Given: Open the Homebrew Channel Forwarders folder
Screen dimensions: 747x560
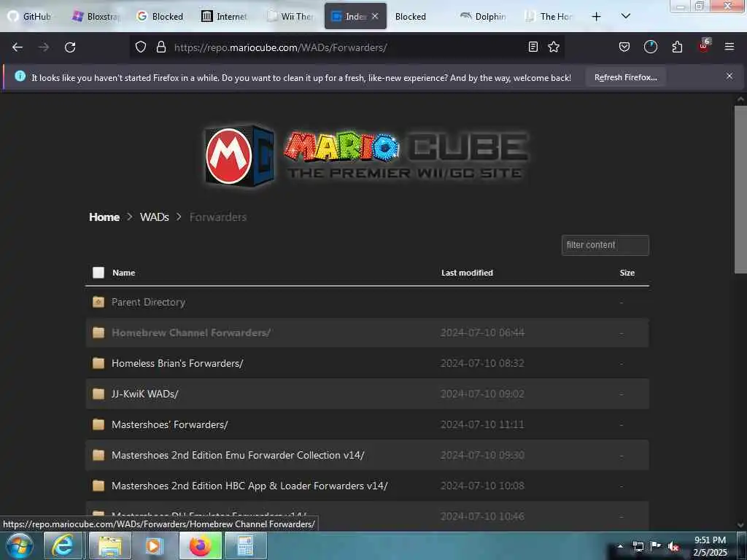Looking at the screenshot, I should pos(191,332).
